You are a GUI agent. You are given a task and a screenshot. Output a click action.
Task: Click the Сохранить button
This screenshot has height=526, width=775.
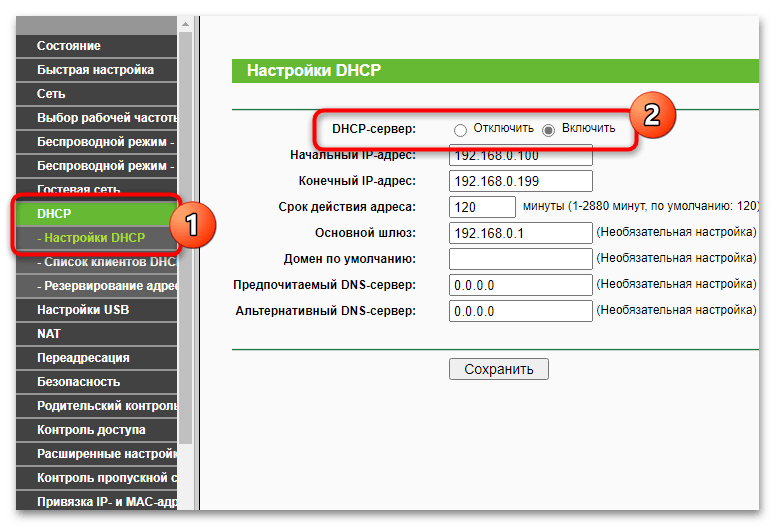pyautogui.click(x=499, y=369)
